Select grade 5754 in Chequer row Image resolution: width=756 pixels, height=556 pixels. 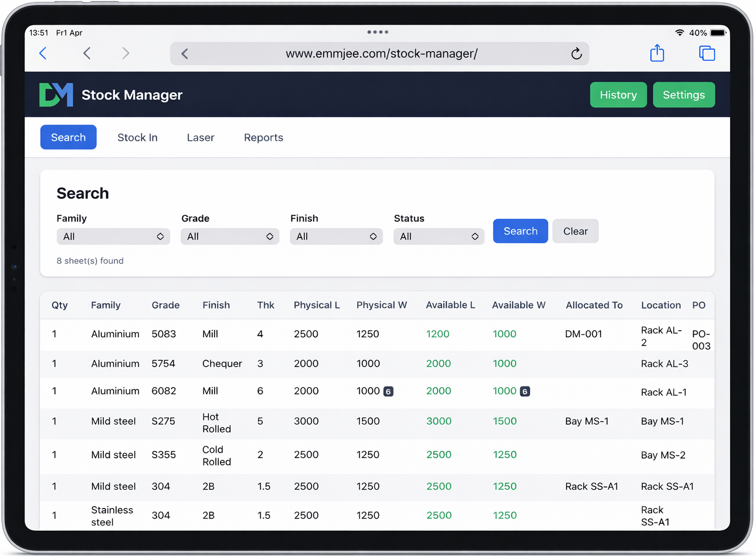(x=164, y=364)
